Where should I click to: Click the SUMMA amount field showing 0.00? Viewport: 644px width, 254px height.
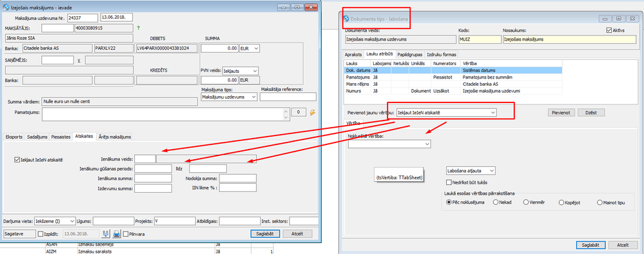click(220, 48)
